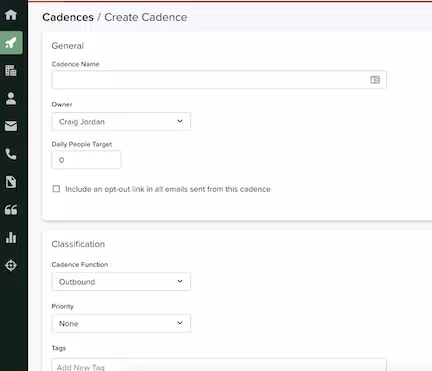This screenshot has height=371, width=432.
Task: Click the 'Daily People Target' label
Action: (x=82, y=144)
